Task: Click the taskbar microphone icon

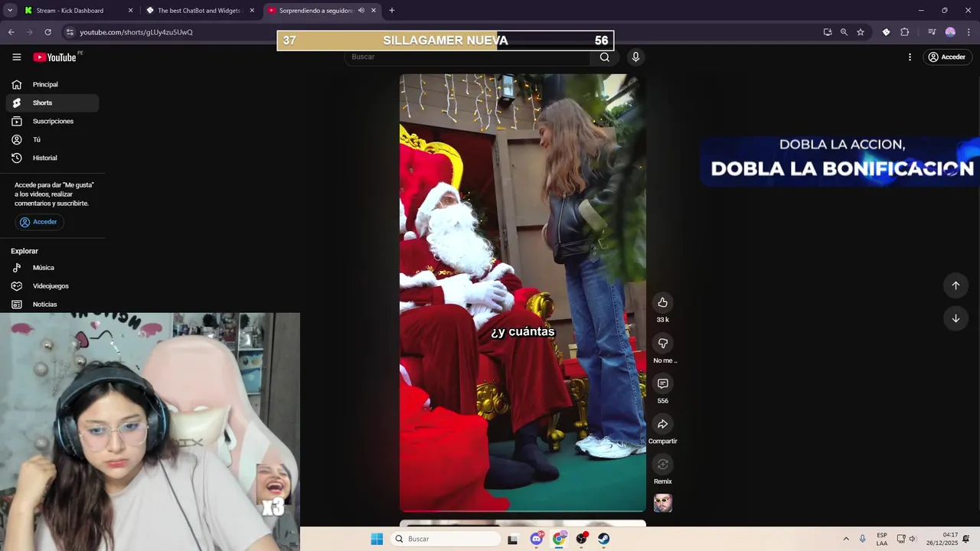Action: point(863,539)
